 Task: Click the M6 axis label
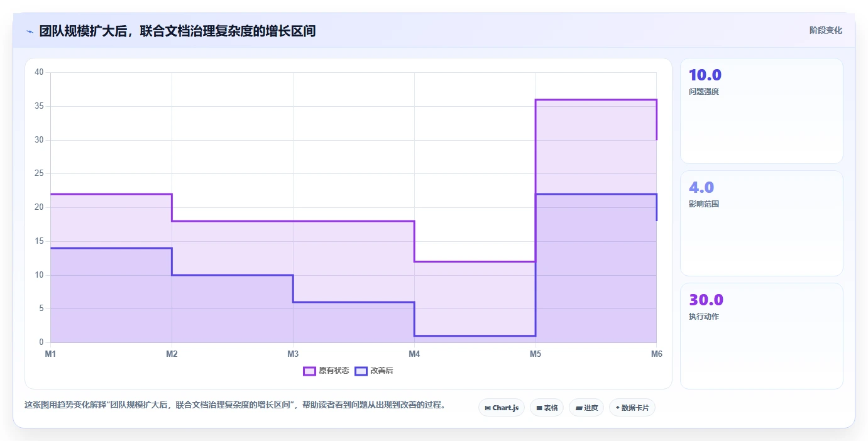[656, 354]
